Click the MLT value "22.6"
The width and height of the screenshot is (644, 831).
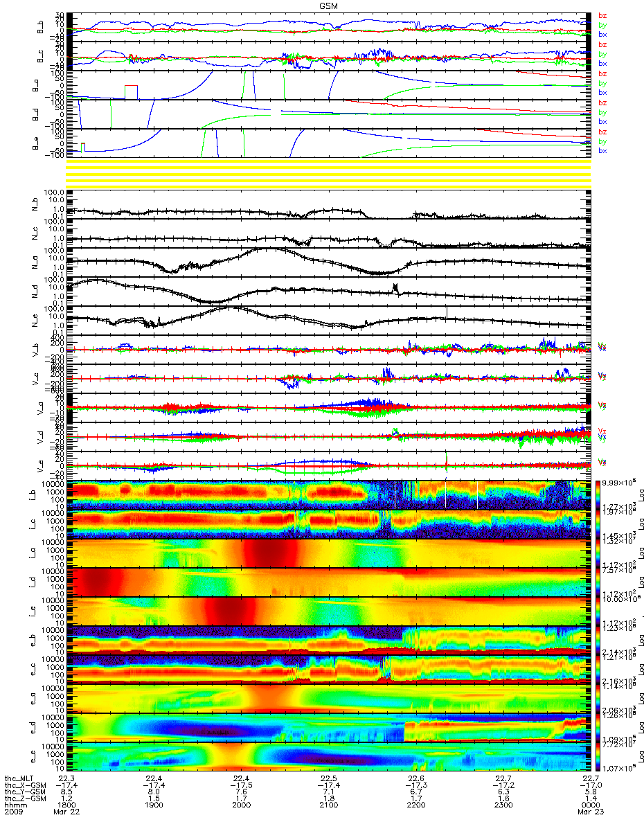pos(415,779)
